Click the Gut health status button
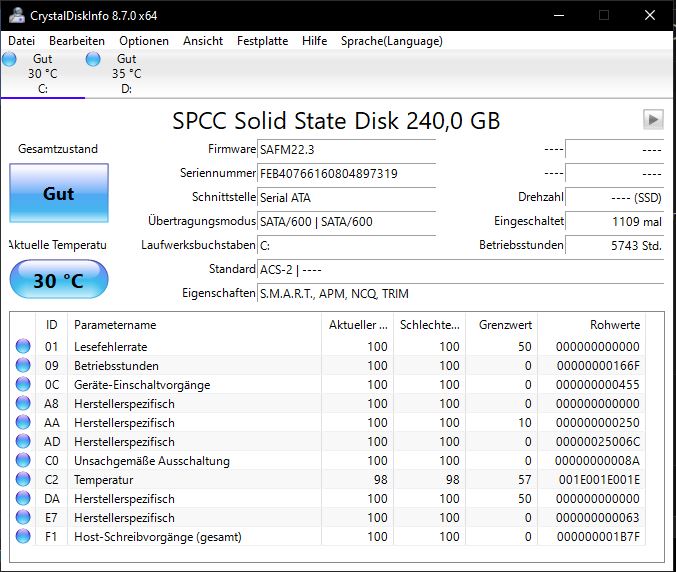 (58, 193)
